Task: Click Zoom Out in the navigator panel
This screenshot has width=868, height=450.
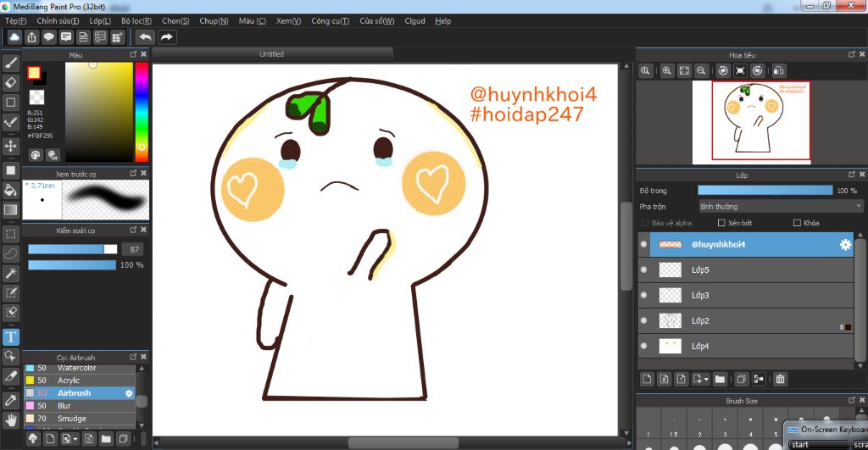Action: 701,71
